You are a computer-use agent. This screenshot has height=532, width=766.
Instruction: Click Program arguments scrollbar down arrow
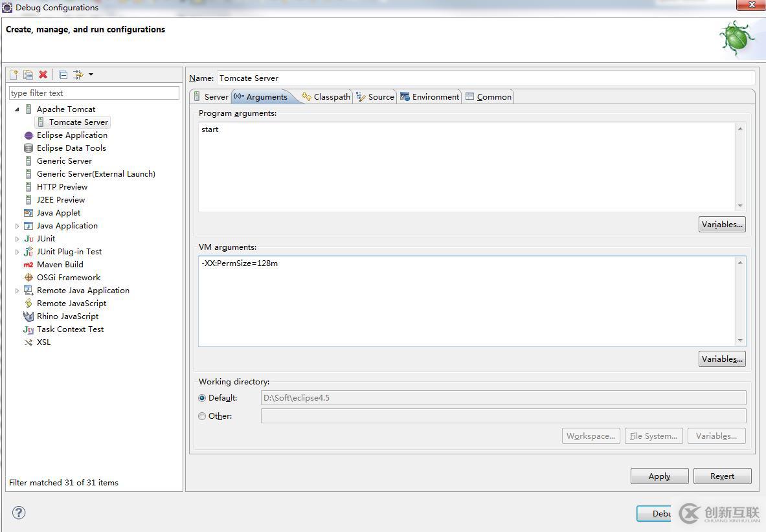[x=740, y=205]
